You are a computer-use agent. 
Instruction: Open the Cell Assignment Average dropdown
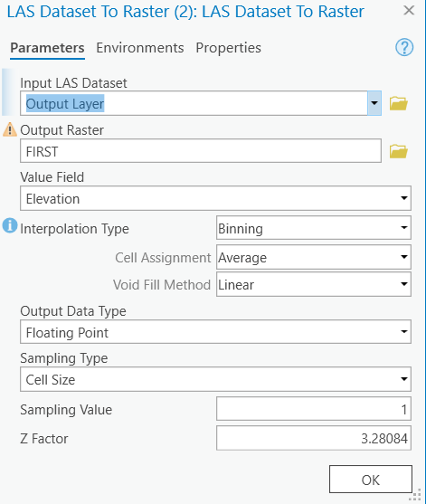314,257
